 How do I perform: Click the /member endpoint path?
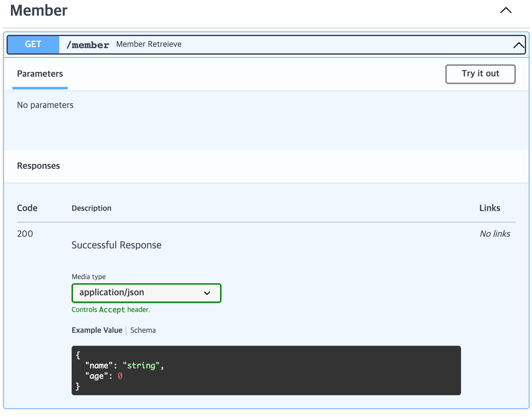tap(88, 45)
